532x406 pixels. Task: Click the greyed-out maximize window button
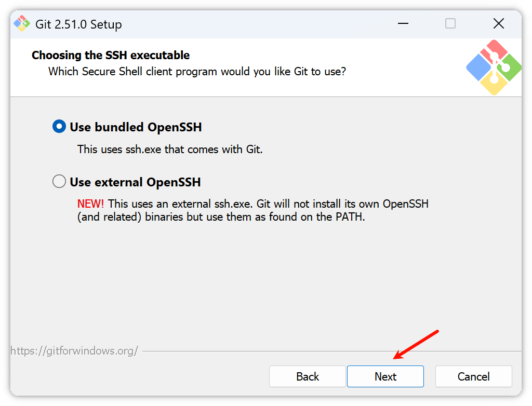click(450, 24)
